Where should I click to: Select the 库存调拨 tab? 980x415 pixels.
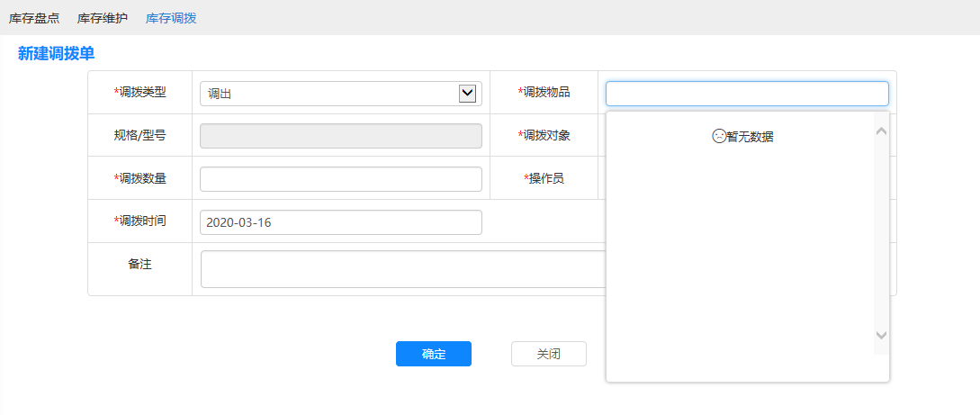tap(171, 18)
